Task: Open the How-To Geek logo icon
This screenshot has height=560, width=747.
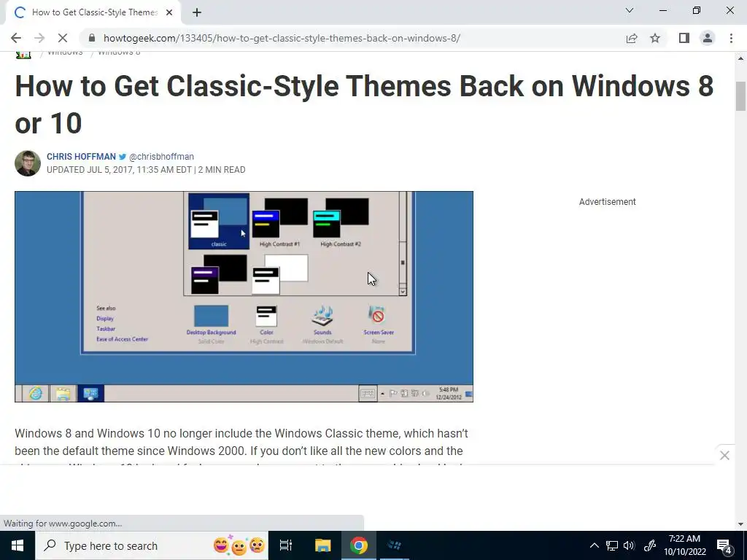Action: [x=23, y=54]
